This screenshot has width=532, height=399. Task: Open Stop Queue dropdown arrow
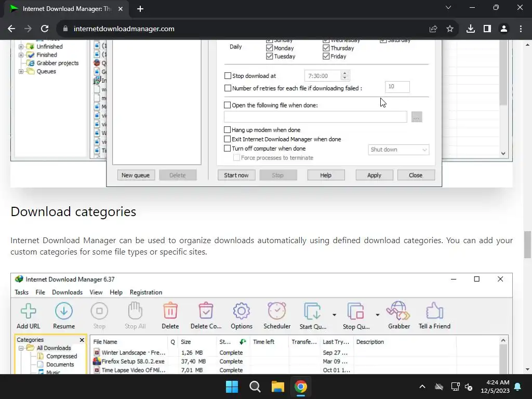377,315
